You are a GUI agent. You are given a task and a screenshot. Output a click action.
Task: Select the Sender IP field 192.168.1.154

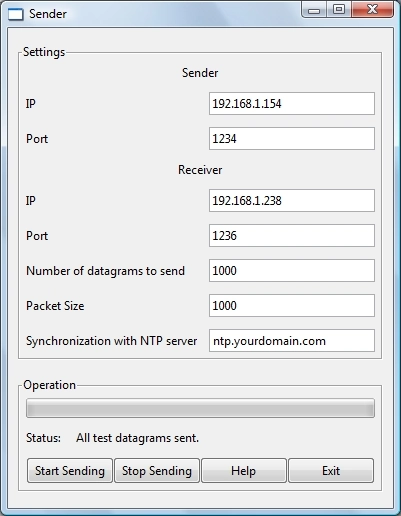coord(292,104)
